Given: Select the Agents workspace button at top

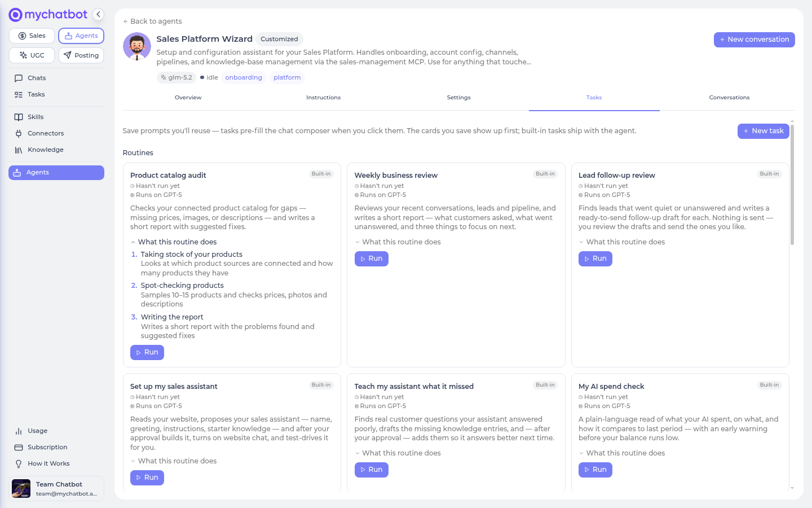Looking at the screenshot, I should 81,36.
